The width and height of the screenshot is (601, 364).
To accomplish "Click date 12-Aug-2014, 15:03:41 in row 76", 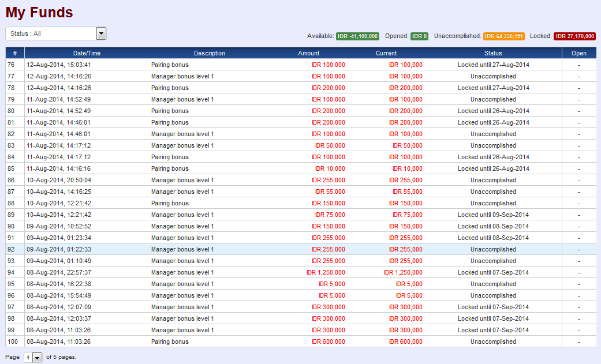I will (59, 65).
